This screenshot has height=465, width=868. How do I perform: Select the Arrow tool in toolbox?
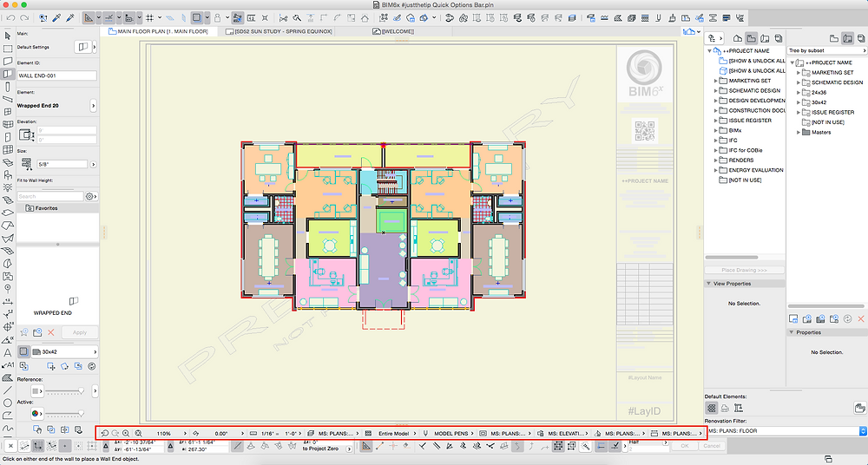click(x=8, y=36)
